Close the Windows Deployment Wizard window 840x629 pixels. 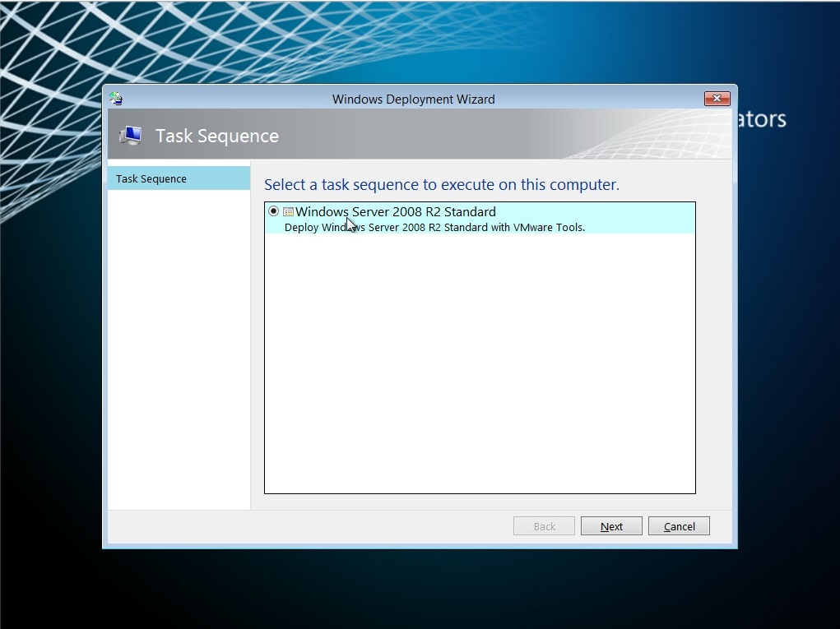tap(717, 99)
